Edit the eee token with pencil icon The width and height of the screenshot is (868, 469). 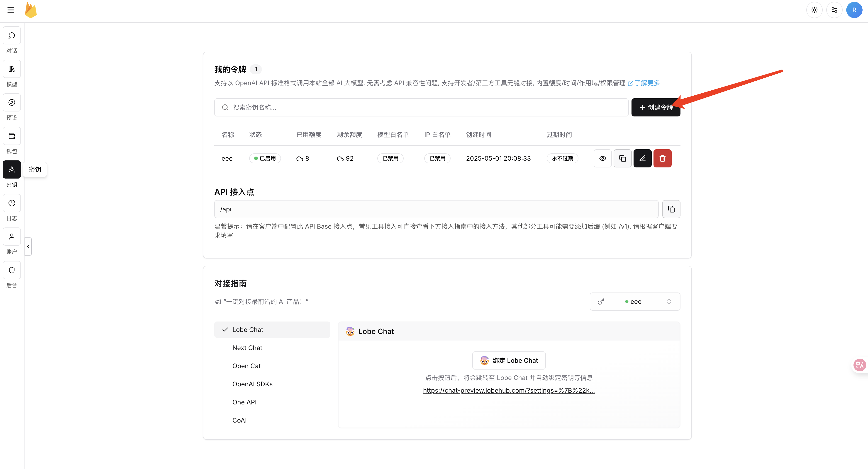[642, 158]
